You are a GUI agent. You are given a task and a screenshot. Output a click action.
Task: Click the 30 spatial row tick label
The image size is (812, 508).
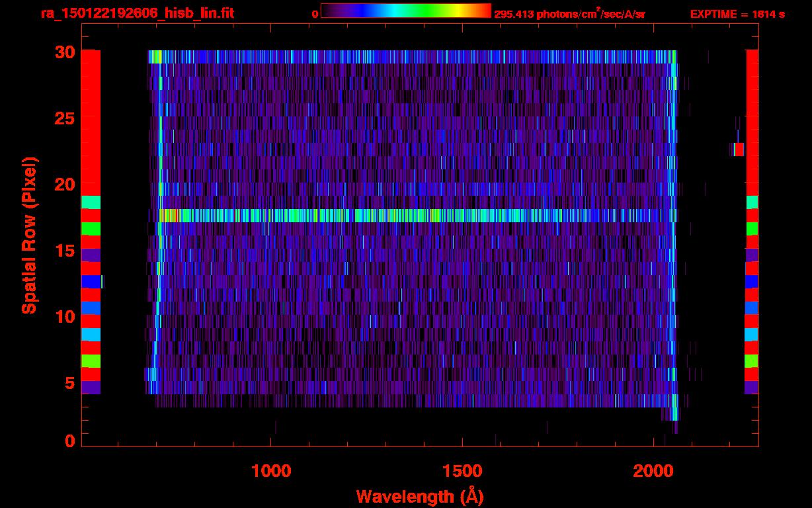coord(65,52)
